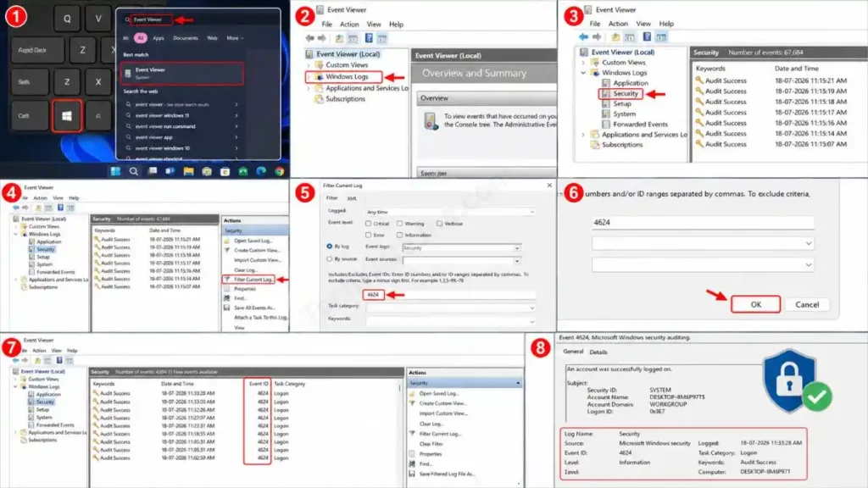
Task: Select the Apps tab in Windows search
Action: (x=159, y=38)
